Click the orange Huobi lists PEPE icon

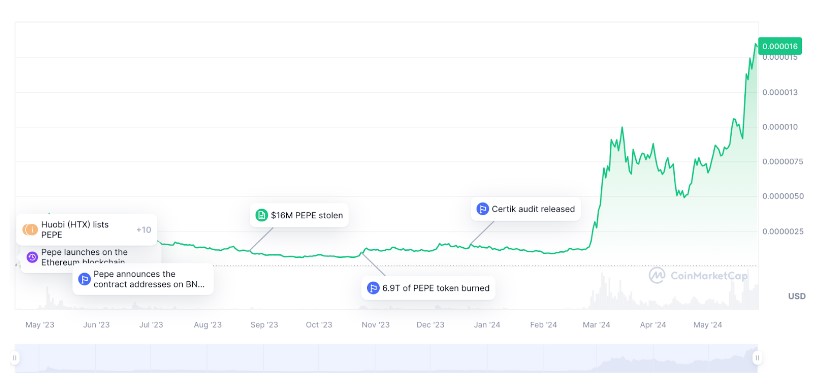click(x=30, y=229)
